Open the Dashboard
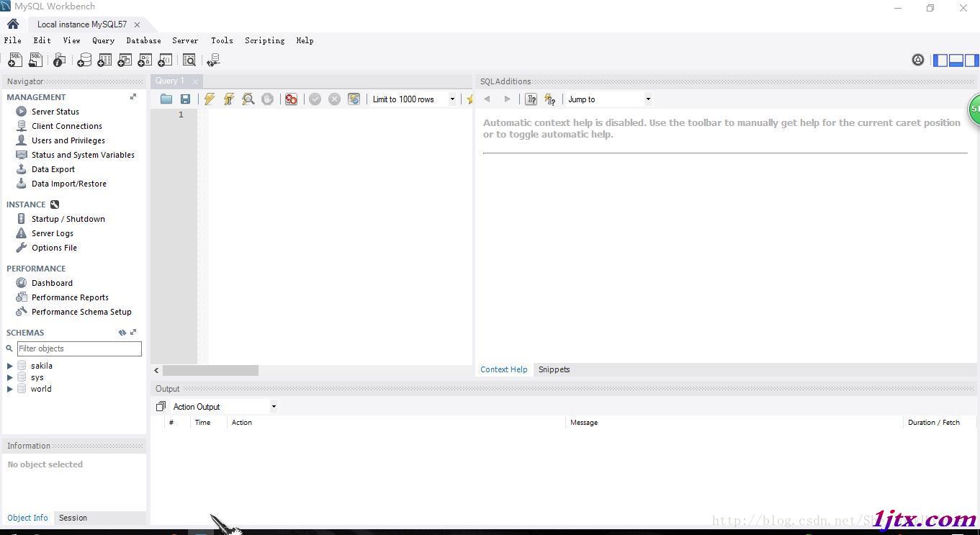This screenshot has height=535, width=980. point(52,283)
